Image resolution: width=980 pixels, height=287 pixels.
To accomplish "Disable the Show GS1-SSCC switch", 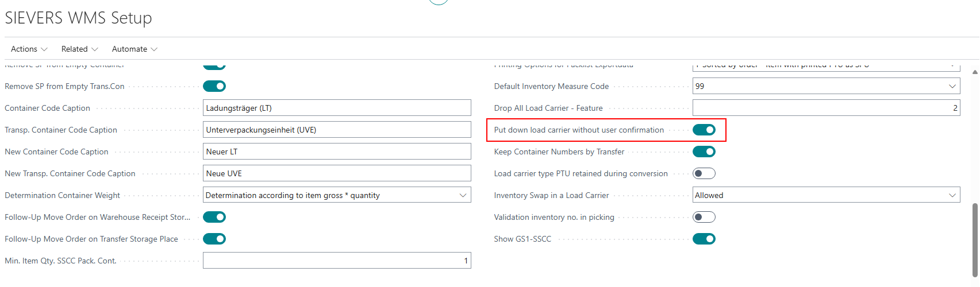I will [704, 239].
